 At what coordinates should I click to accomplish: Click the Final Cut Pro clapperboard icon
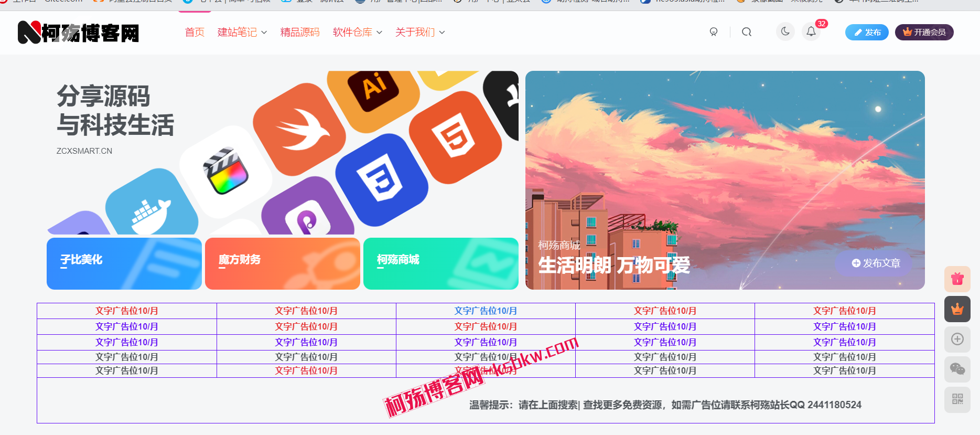(x=226, y=172)
